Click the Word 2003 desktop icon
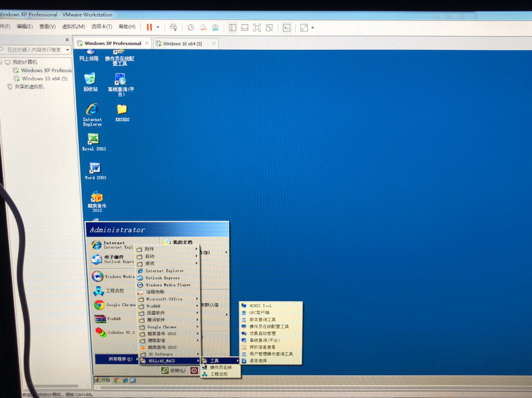 [95, 170]
